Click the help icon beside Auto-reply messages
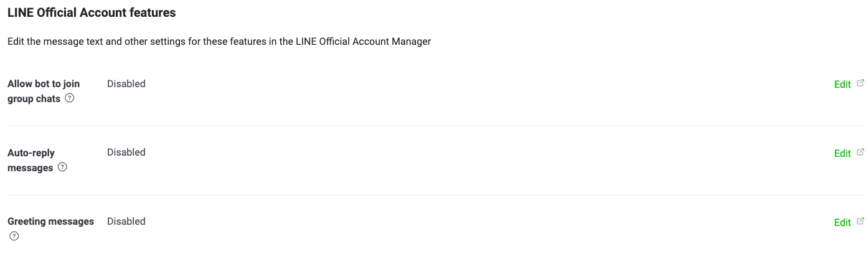Image resolution: width=868 pixels, height=259 pixels. click(62, 167)
